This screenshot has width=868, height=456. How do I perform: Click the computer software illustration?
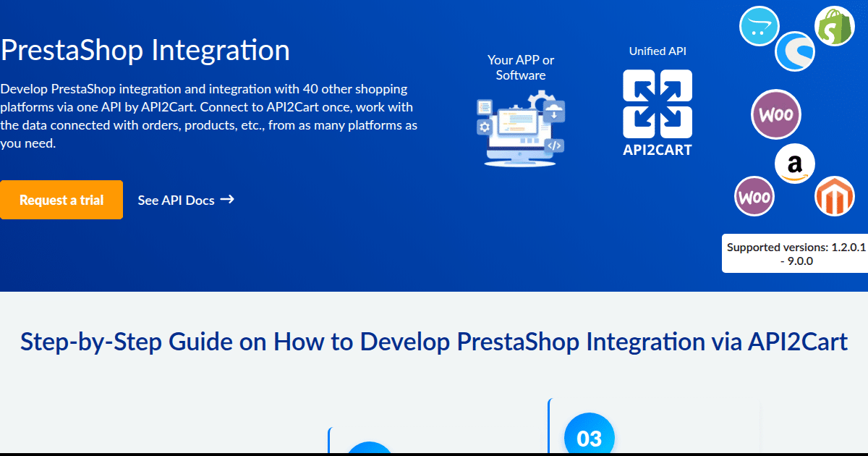point(520,128)
